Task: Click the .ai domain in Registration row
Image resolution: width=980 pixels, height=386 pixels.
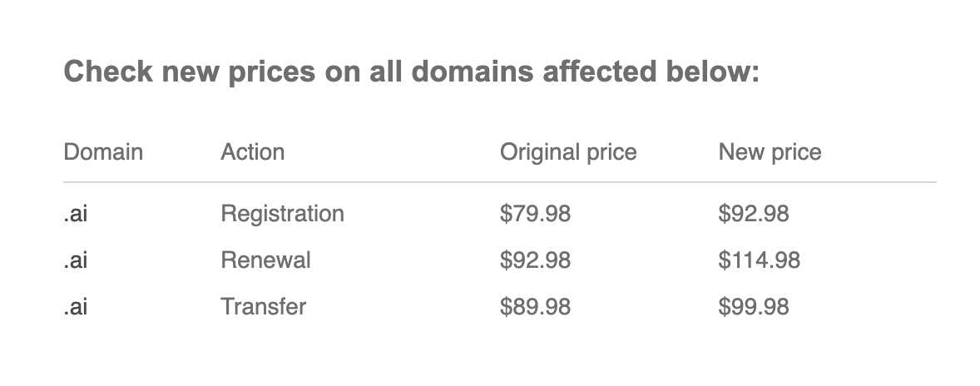Action: tap(76, 214)
